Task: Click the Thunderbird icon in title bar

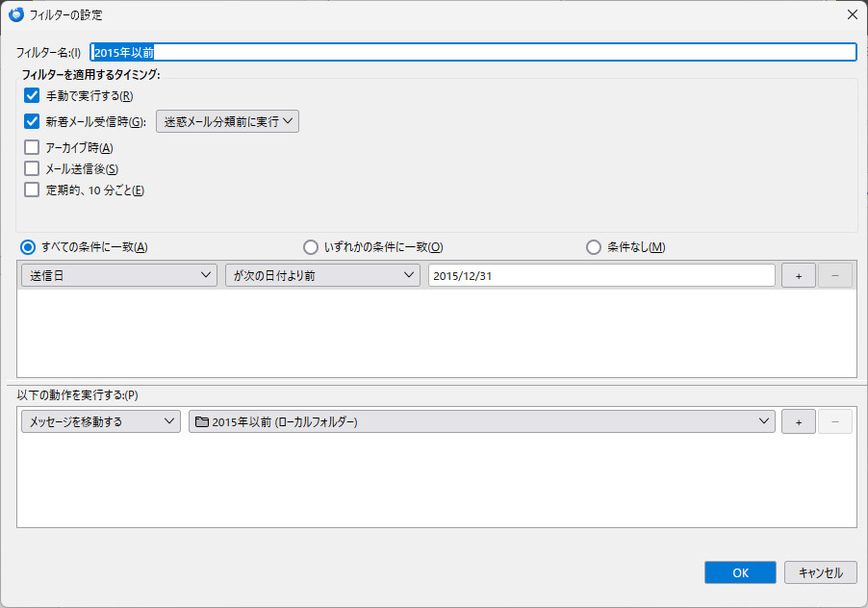Action: (x=15, y=14)
